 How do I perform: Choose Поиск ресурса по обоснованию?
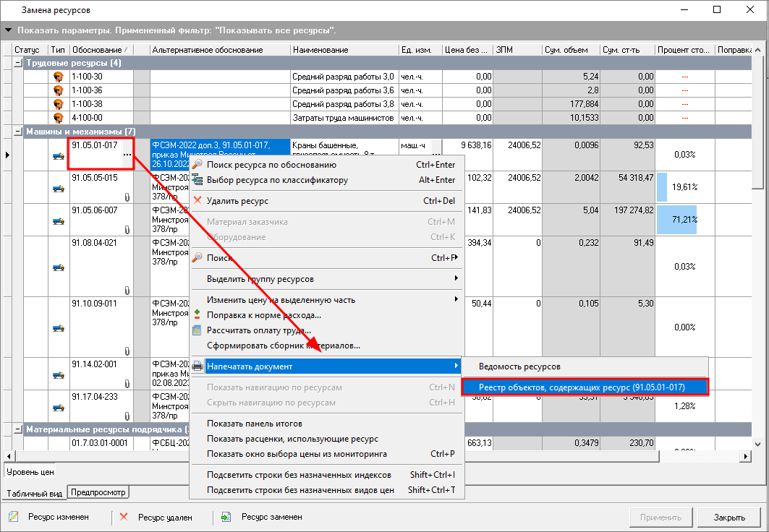click(x=327, y=165)
